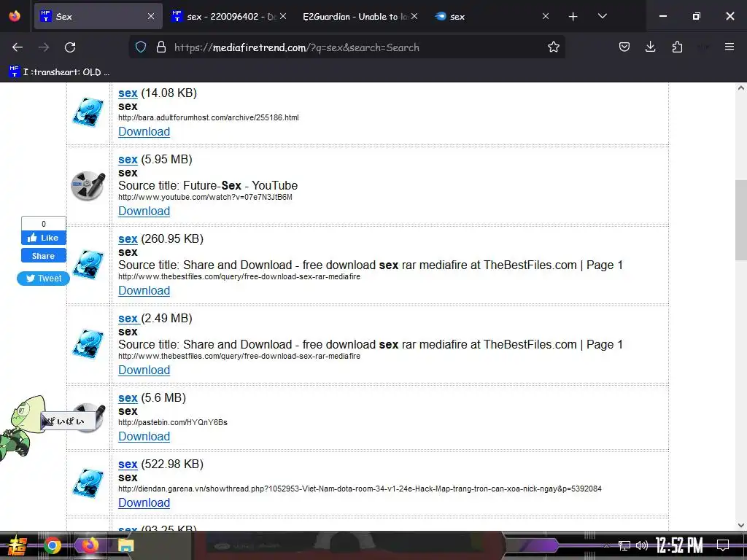Click the Firefox taskbar icon
747x560 pixels.
coord(89,545)
